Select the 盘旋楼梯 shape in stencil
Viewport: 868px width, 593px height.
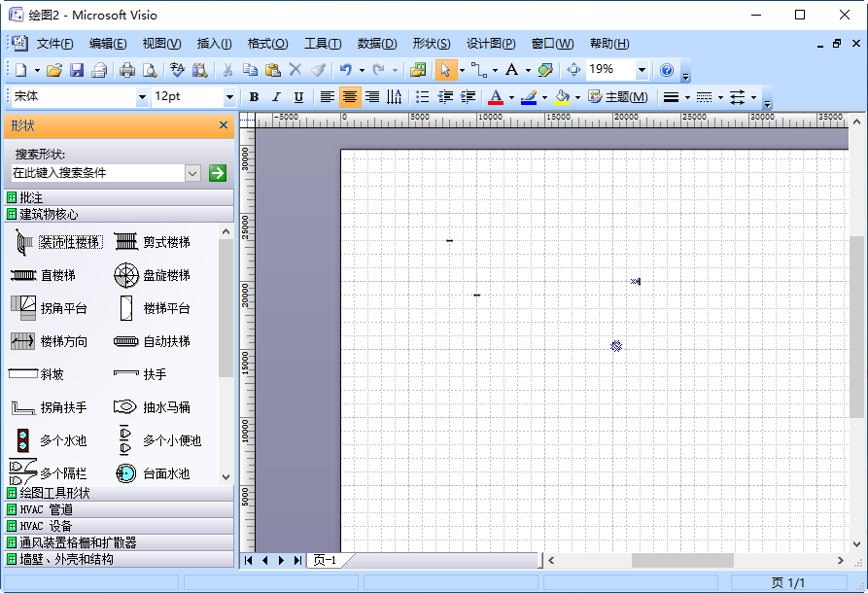[x=152, y=275]
